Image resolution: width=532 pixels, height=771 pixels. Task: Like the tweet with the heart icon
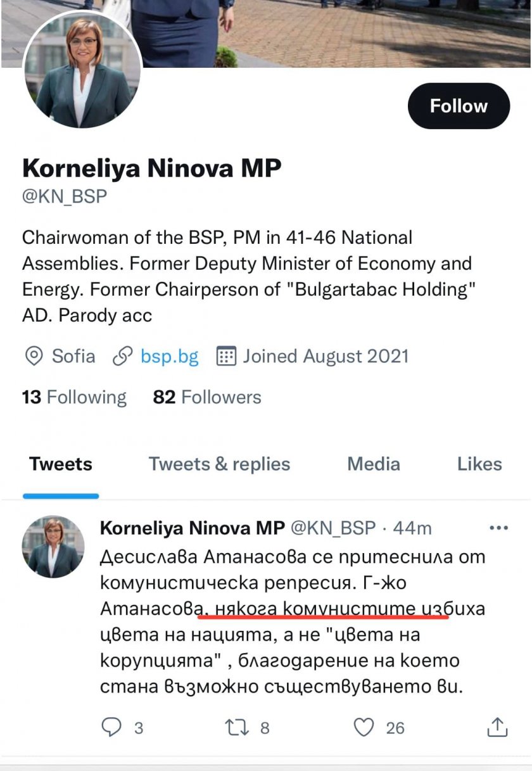pos(364,727)
